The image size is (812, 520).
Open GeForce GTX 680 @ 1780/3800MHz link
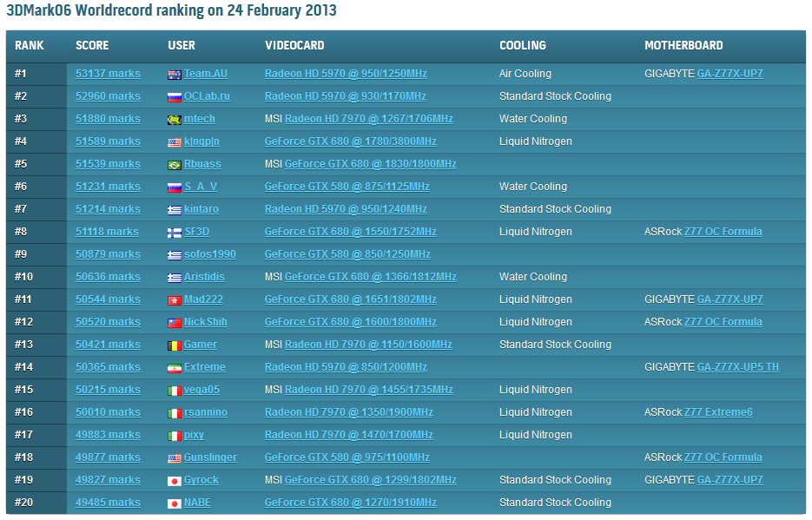click(x=351, y=142)
